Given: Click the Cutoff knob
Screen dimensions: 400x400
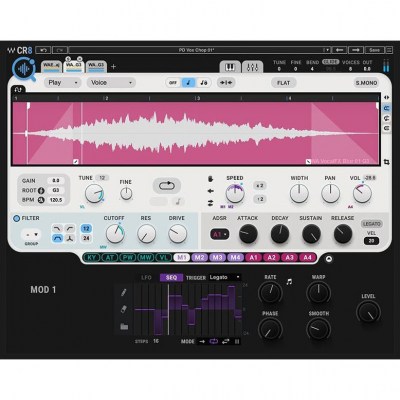Looking at the screenshot, I should [115, 234].
